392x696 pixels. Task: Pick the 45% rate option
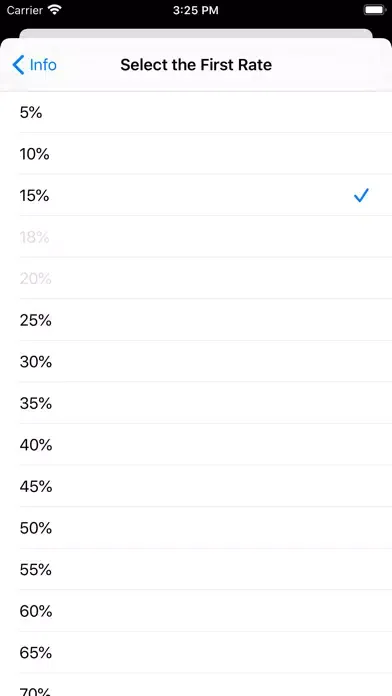point(196,486)
